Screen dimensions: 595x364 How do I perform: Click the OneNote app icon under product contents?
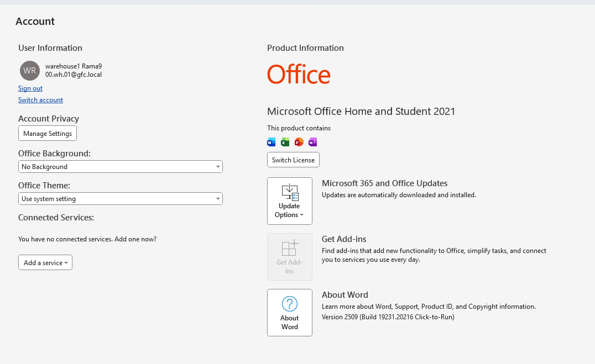pos(313,142)
